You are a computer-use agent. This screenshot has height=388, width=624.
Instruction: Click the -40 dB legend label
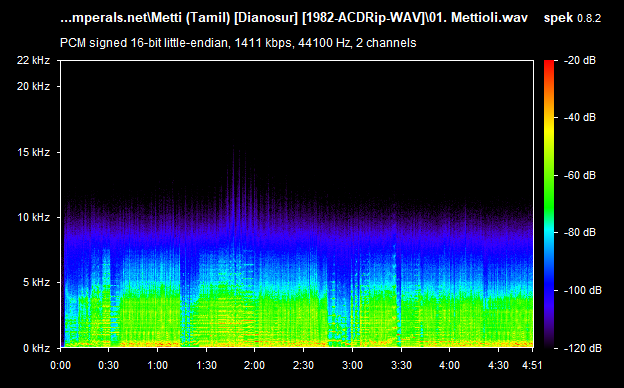click(x=579, y=117)
